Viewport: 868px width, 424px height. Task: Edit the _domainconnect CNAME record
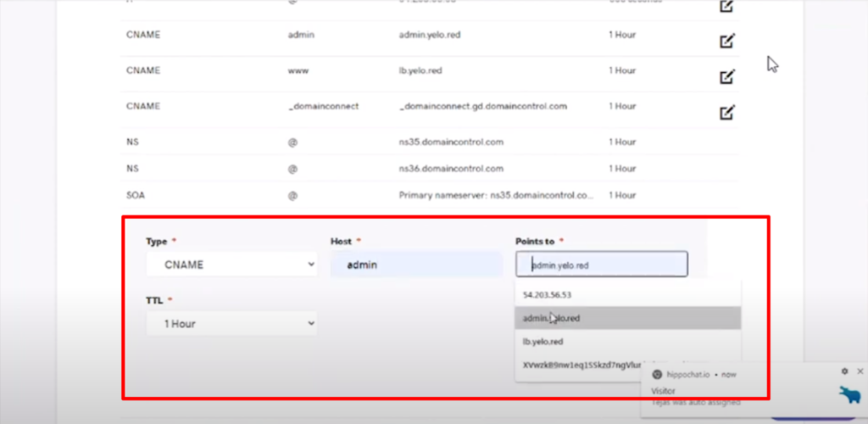coord(726,113)
